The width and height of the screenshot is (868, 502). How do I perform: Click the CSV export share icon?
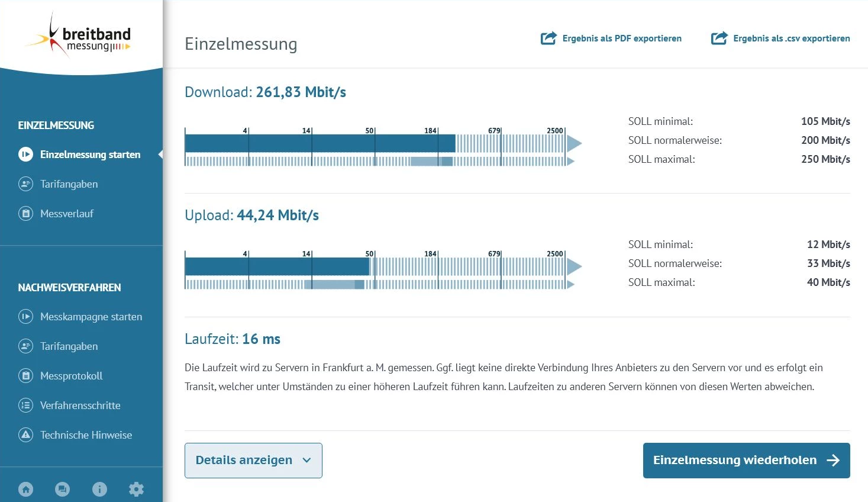(719, 38)
